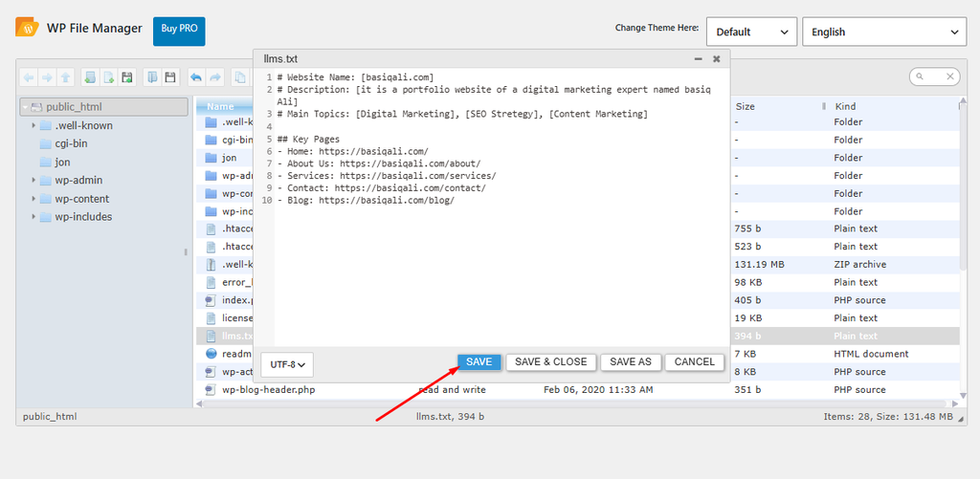This screenshot has height=479, width=980.
Task: Open the Default theme dropdown
Action: click(752, 32)
